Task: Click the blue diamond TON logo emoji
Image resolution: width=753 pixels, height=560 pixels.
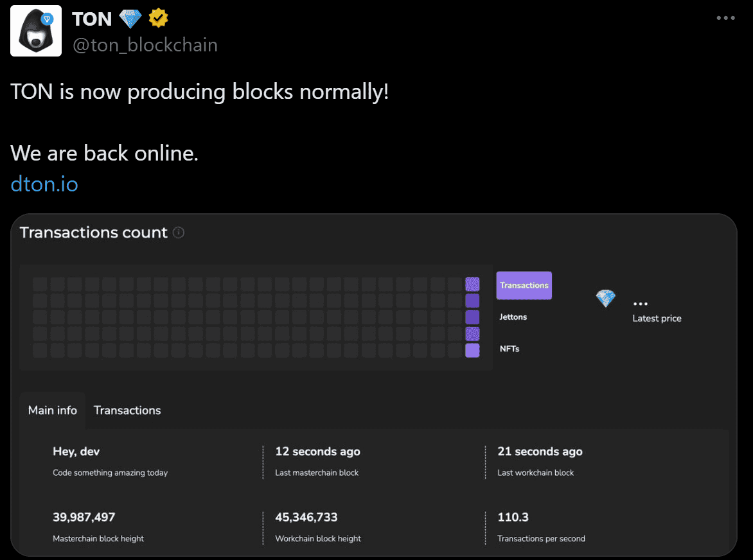Action: (x=130, y=18)
